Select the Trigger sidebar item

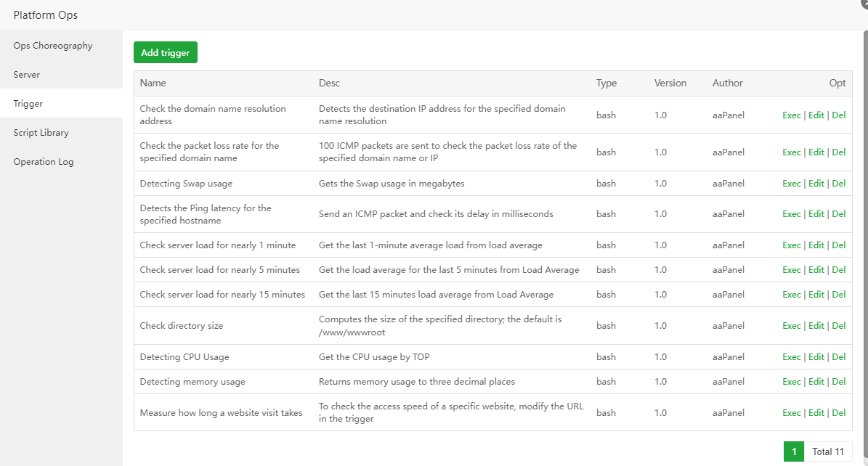[x=28, y=104]
